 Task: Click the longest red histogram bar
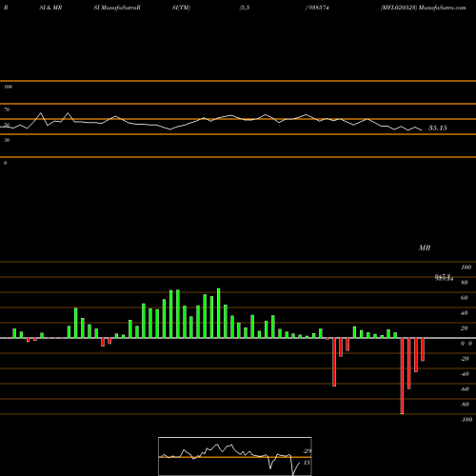pyautogui.click(x=402, y=376)
